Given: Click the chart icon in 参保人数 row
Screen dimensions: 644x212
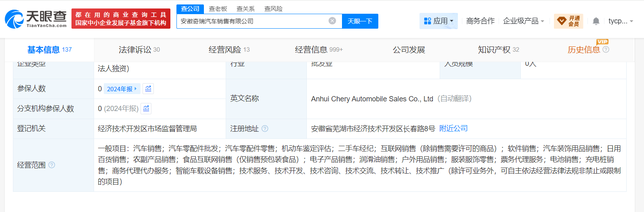Looking at the screenshot, I should (x=148, y=89).
